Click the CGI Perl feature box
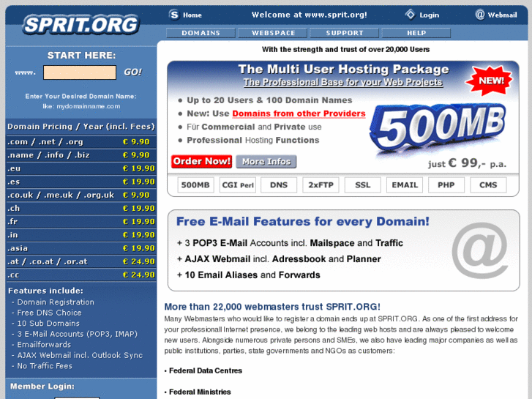532x399 pixels. 238,185
